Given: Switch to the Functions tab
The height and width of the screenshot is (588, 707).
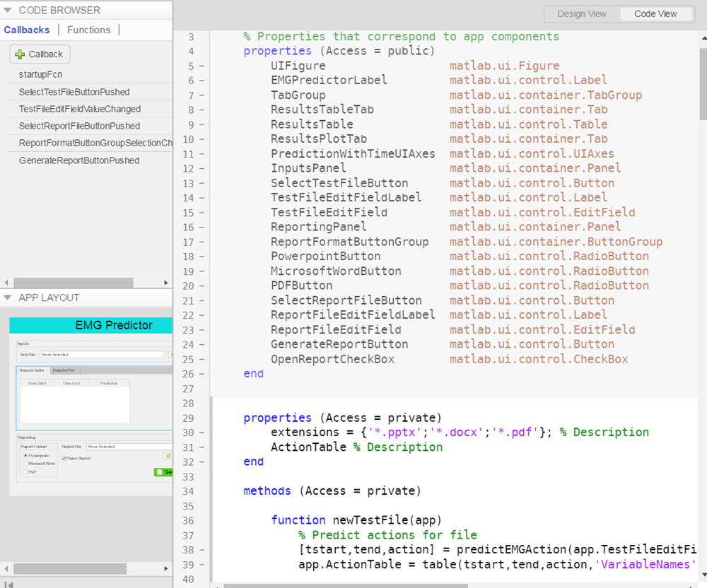Looking at the screenshot, I should click(x=88, y=30).
